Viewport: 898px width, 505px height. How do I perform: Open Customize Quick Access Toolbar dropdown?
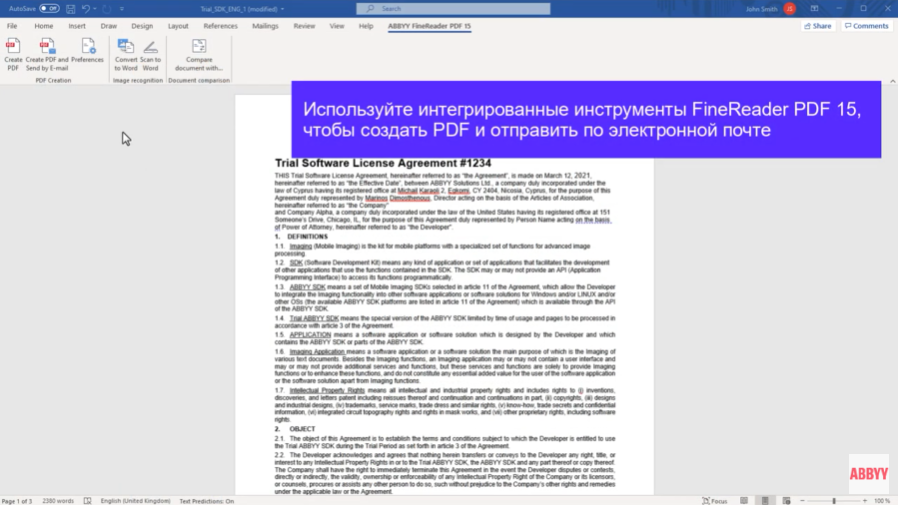coord(121,9)
